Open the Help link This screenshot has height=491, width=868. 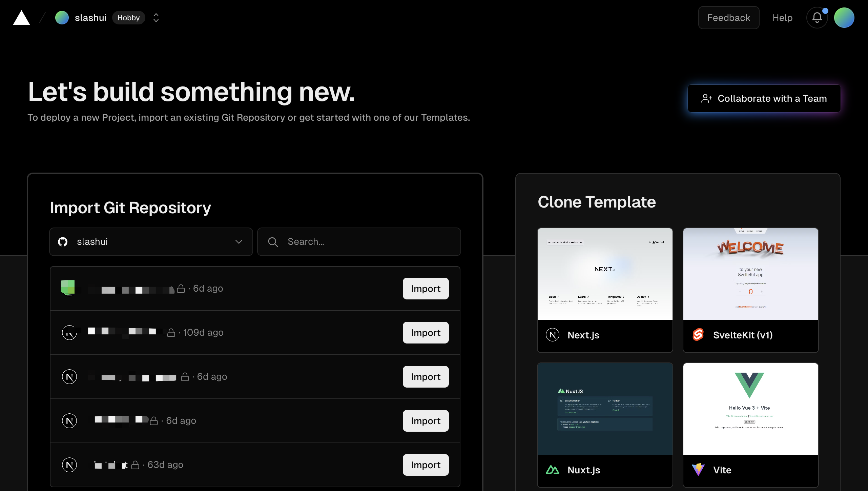(782, 18)
